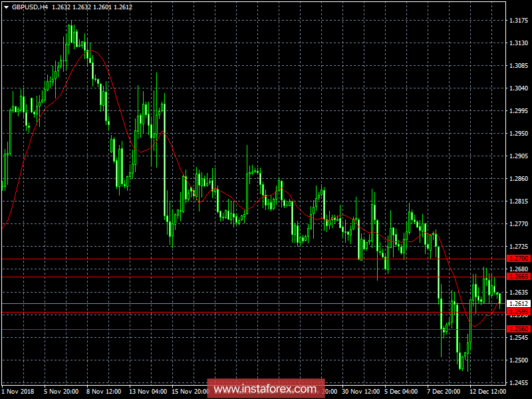The image size is (532, 399).
Task: Click the 1.3130 price scale value
Action: (x=519, y=43)
